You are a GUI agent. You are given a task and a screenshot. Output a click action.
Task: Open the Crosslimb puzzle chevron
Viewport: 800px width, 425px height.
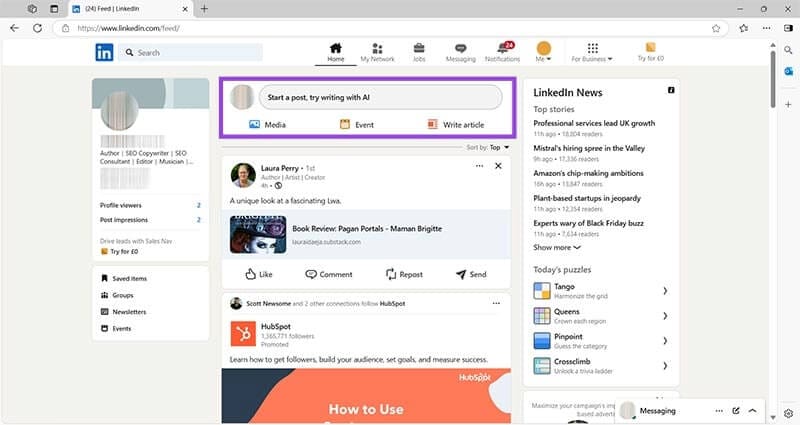coord(665,366)
